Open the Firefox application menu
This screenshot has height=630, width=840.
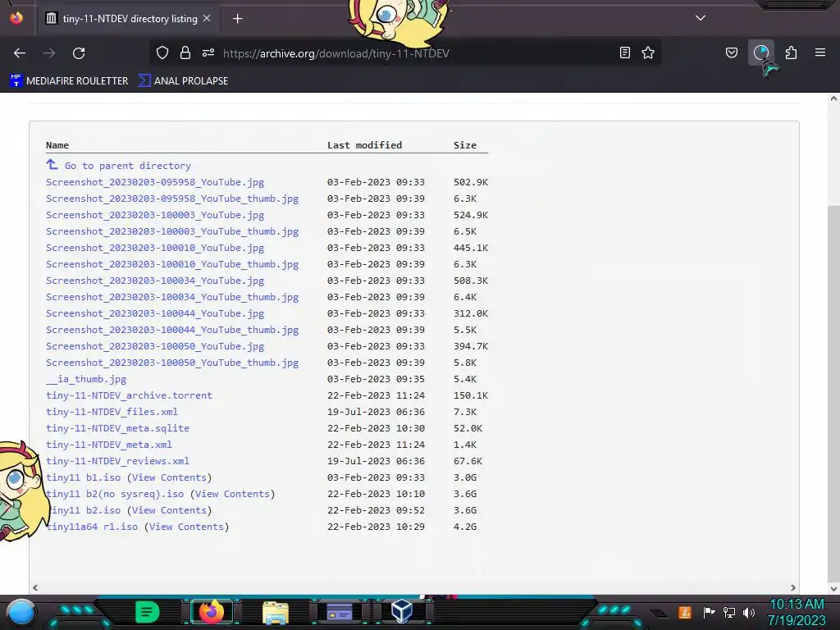click(x=820, y=52)
